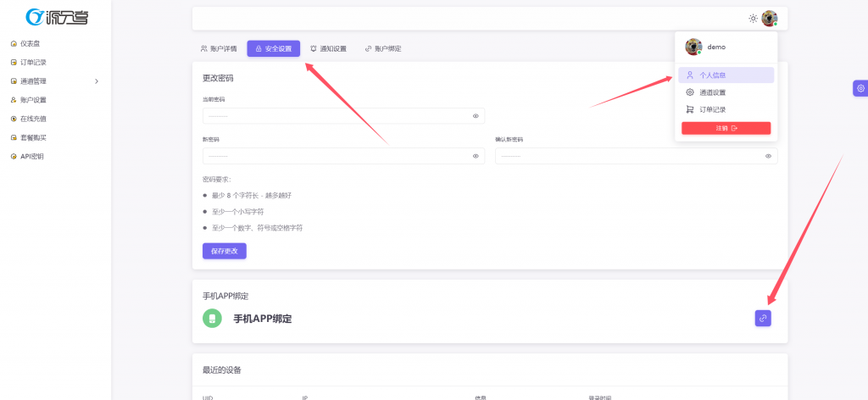Viewport: 868px width, 400px height.
Task: Open 仪表盘 dashboard in sidebar
Action: click(32, 43)
